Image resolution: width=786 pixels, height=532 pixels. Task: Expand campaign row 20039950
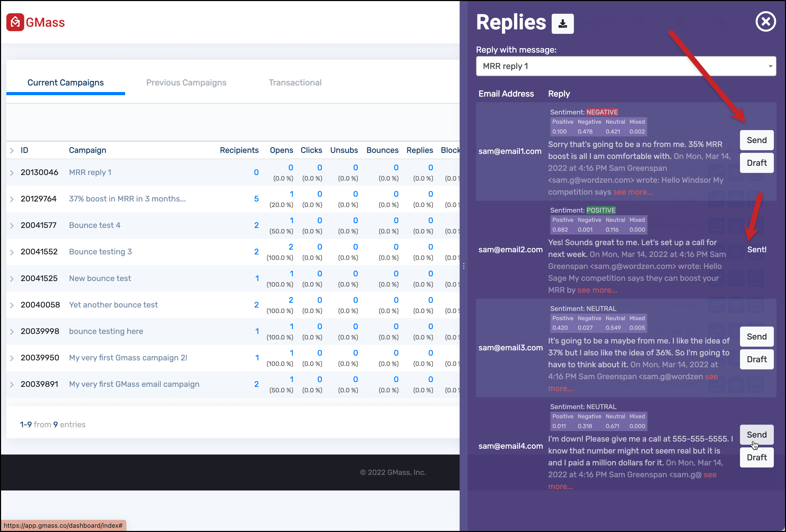(x=12, y=358)
